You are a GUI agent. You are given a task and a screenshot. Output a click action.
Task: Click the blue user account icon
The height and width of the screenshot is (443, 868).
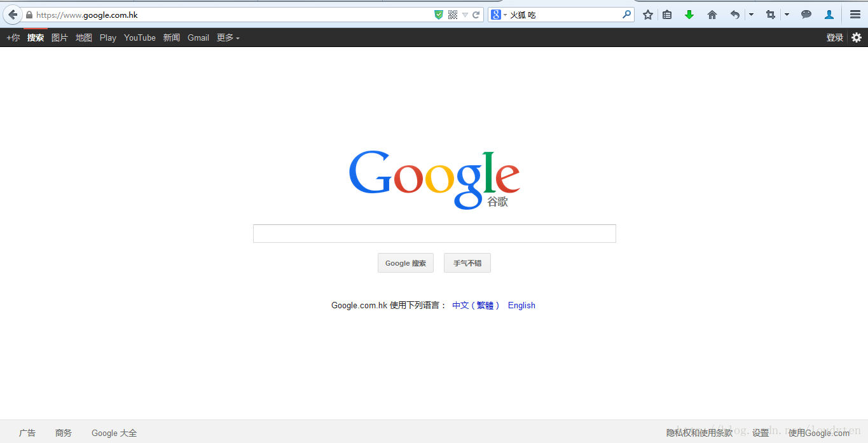coord(829,15)
